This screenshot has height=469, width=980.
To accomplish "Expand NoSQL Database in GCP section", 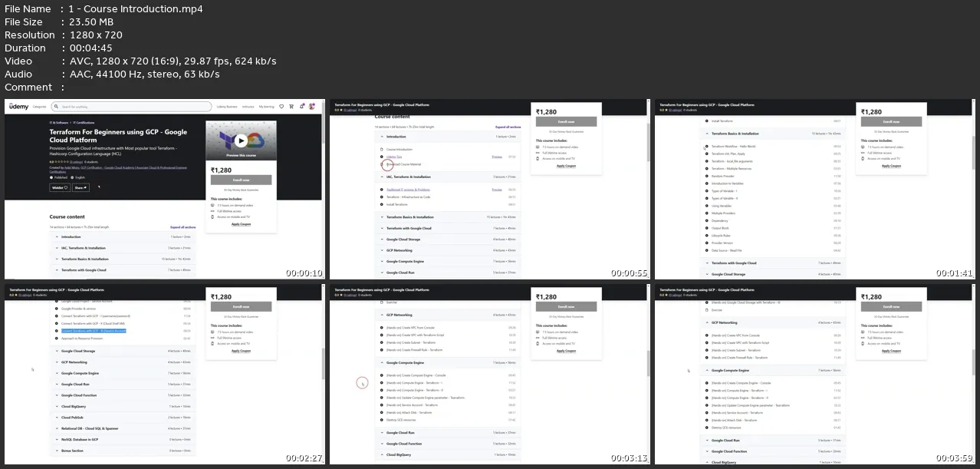I will 123,439.
